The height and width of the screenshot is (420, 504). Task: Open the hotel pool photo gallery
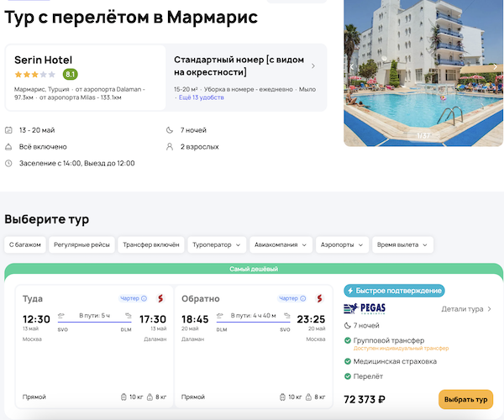pos(423,76)
